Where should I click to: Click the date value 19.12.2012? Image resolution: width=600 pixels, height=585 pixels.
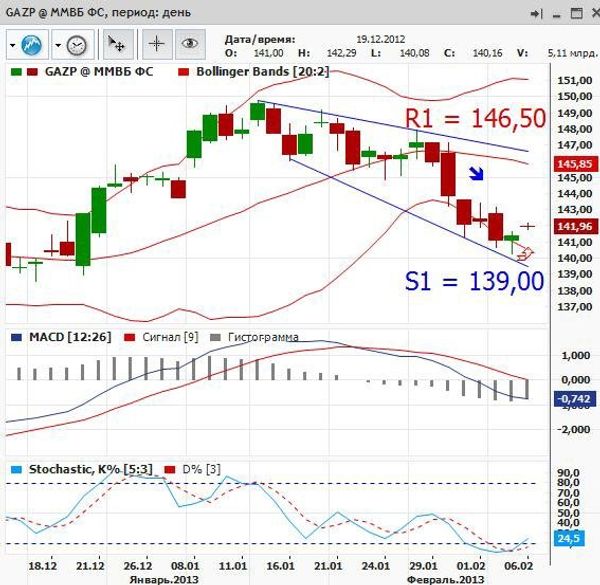click(381, 39)
